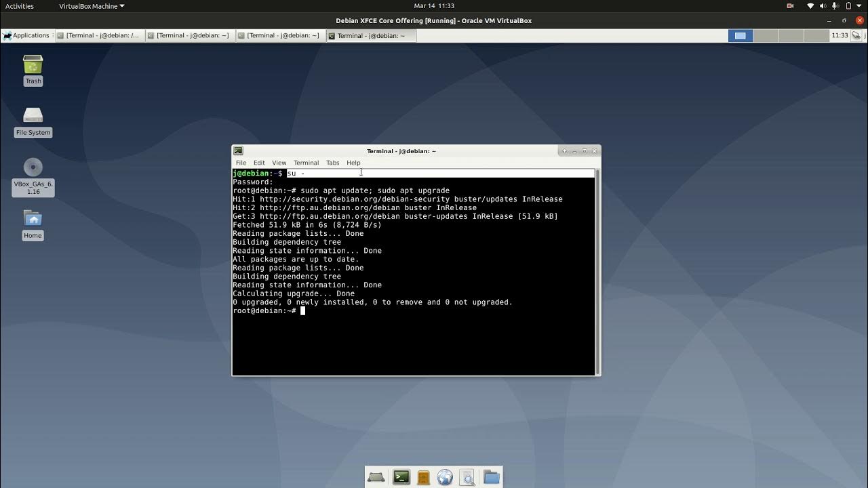
Task: Switch to fourth workspace in pager
Action: click(816, 35)
